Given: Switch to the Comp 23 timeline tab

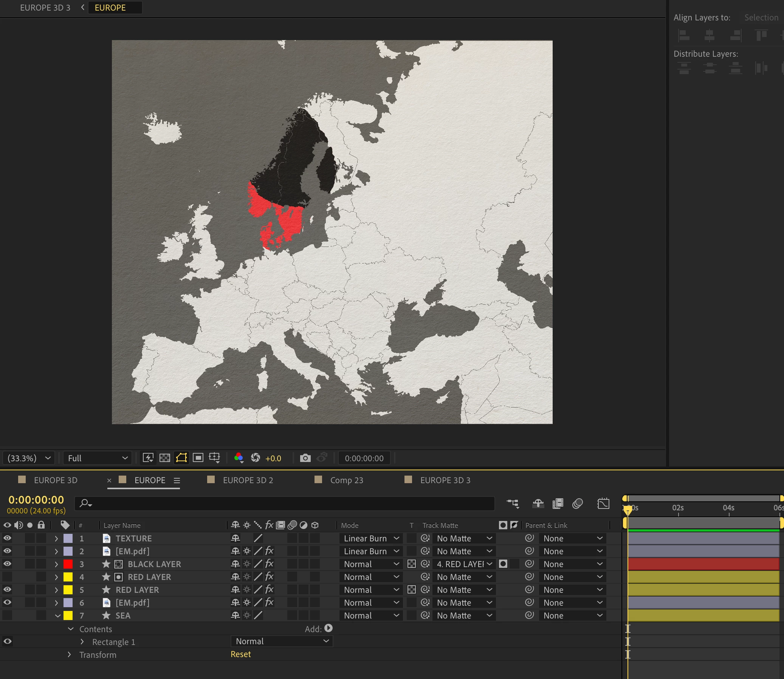Looking at the screenshot, I should (346, 480).
